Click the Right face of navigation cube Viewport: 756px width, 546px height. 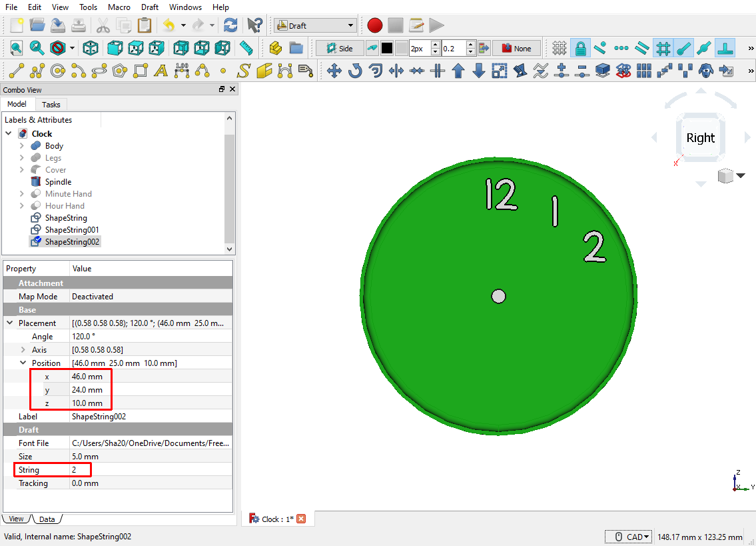(701, 138)
